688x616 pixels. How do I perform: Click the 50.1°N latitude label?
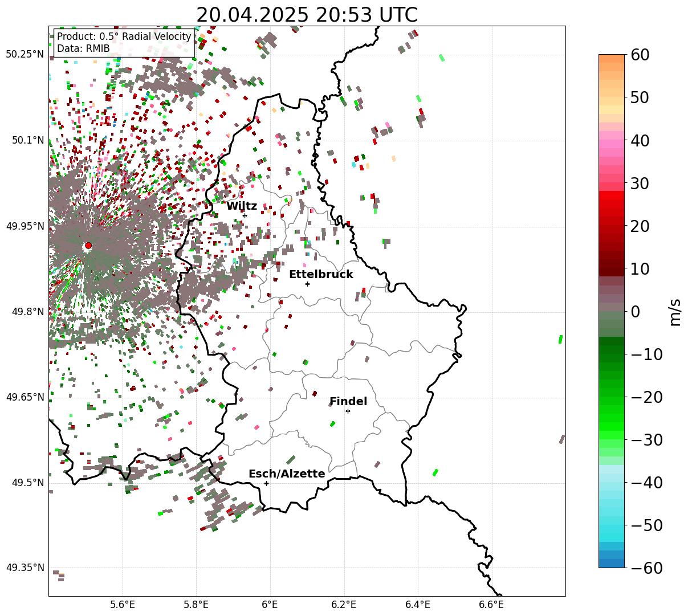click(27, 140)
